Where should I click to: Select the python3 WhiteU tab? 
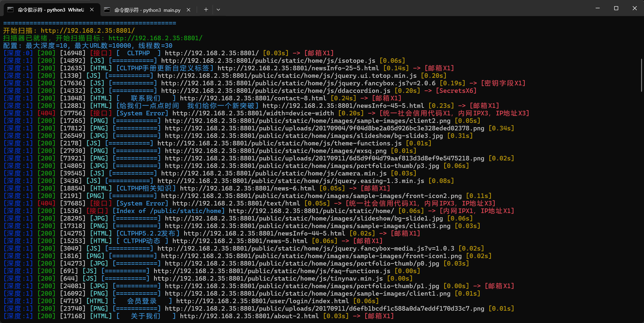(51, 10)
